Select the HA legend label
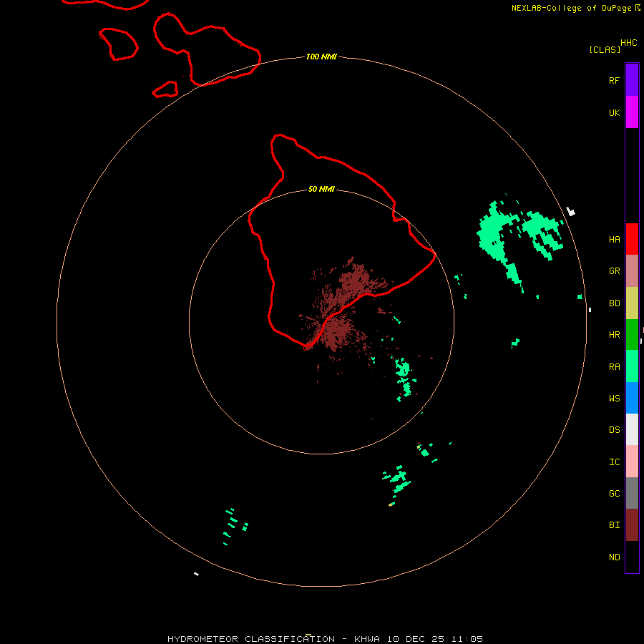644x644 pixels. (614, 239)
